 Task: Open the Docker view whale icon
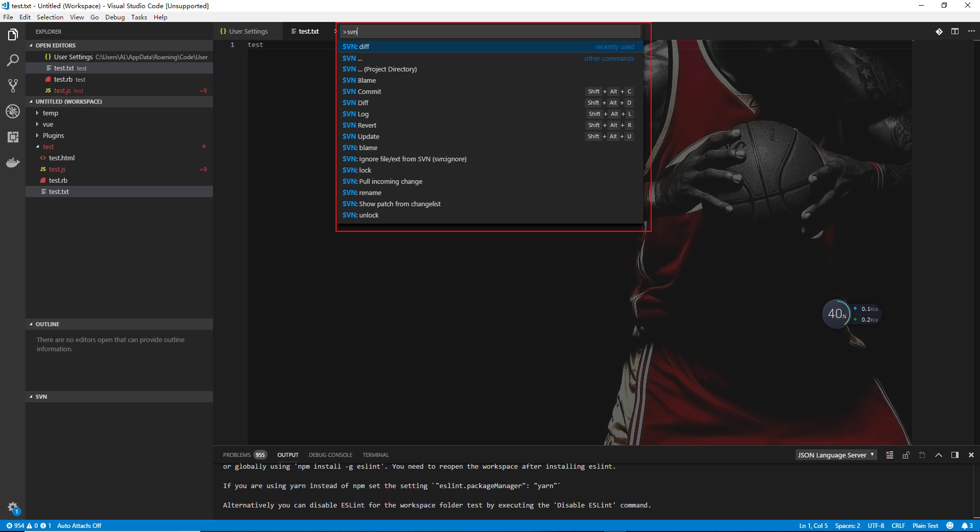[13, 163]
